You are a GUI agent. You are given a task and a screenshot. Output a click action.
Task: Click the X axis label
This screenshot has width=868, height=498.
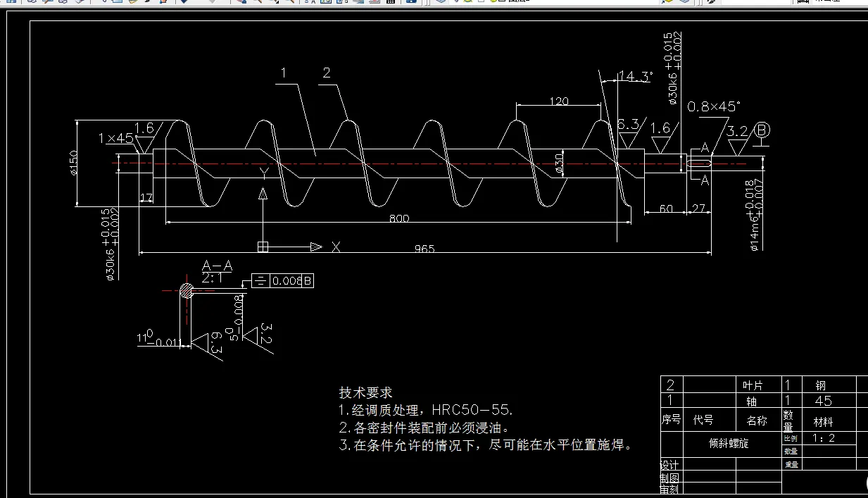[x=336, y=247]
